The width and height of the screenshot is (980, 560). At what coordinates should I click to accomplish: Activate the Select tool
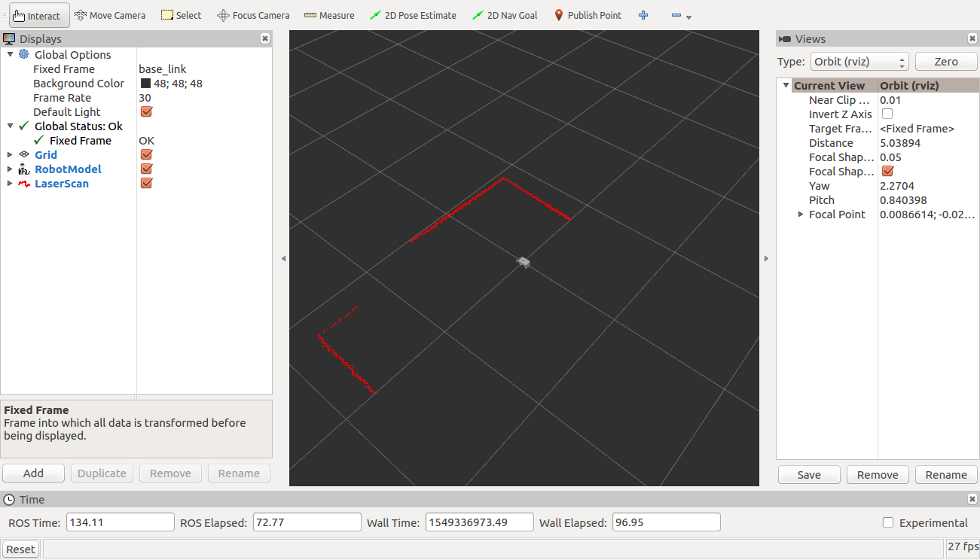[181, 15]
